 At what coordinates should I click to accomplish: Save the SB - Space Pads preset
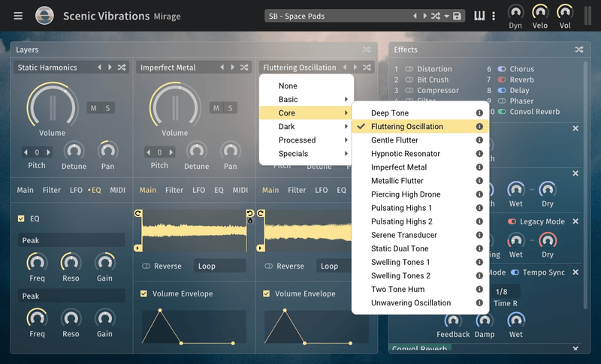[x=457, y=17]
